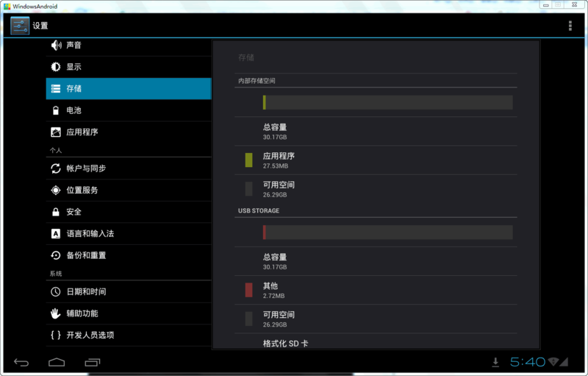Viewport: 588px width, 376px height.
Task: Click the Accessibility (辅助功能) hand icon
Action: coord(55,313)
